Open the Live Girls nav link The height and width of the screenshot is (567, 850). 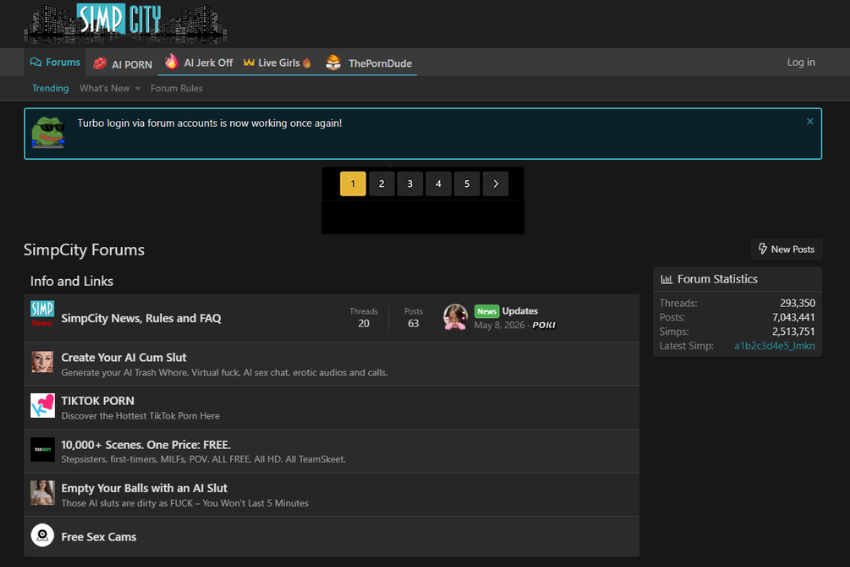tap(277, 63)
